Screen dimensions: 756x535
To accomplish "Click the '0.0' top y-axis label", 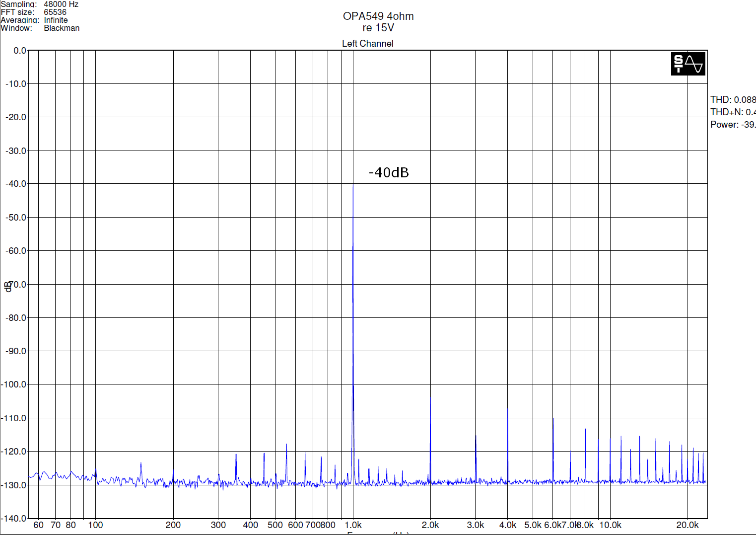I will (x=20, y=51).
